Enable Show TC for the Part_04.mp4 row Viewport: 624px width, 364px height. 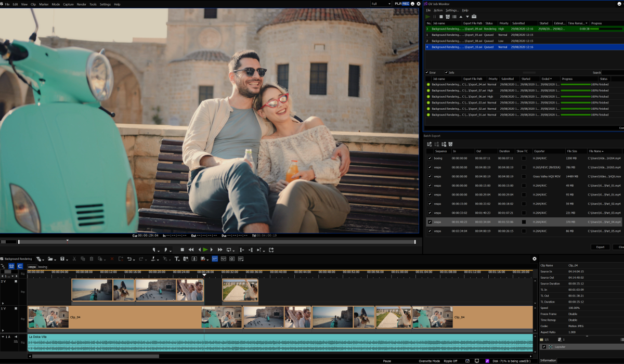click(524, 222)
